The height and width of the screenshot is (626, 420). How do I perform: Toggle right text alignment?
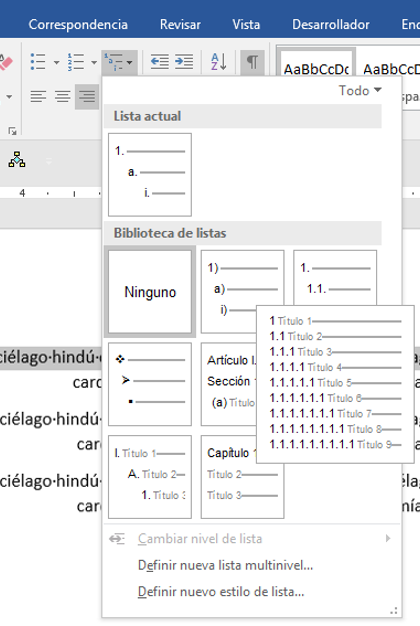(x=87, y=96)
